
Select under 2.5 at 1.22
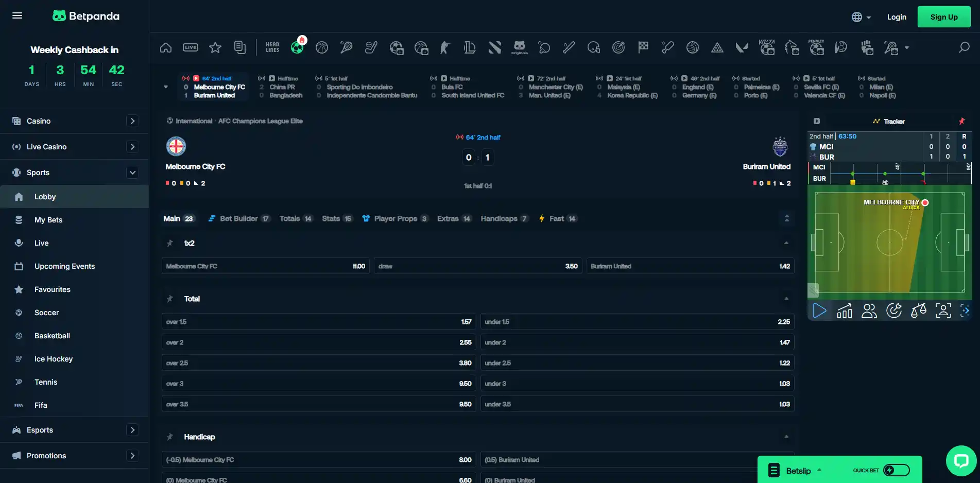coord(638,363)
